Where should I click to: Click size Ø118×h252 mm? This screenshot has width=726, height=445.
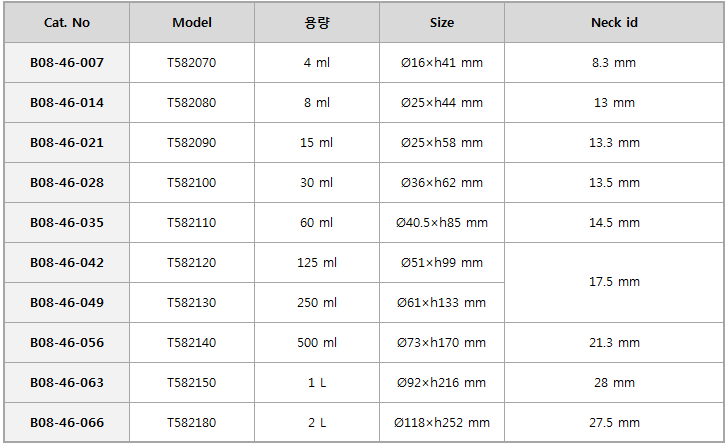point(442,422)
